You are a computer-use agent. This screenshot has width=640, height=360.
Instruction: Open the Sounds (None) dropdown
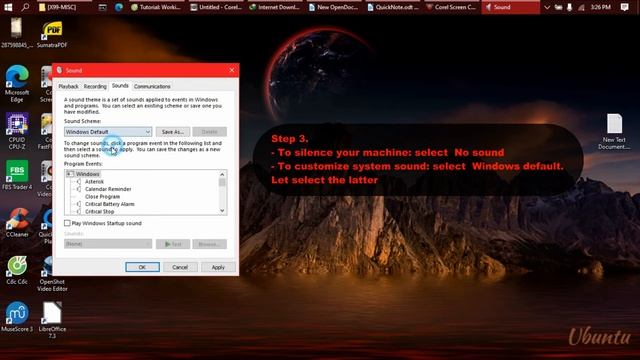[x=108, y=244]
